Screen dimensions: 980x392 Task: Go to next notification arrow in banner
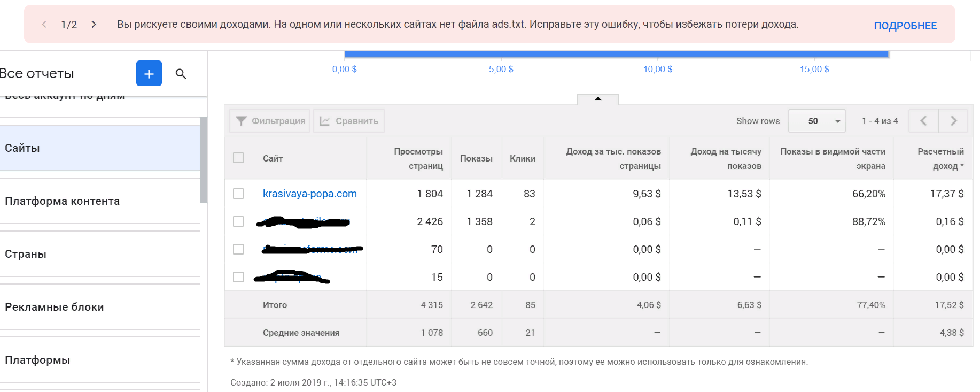94,25
